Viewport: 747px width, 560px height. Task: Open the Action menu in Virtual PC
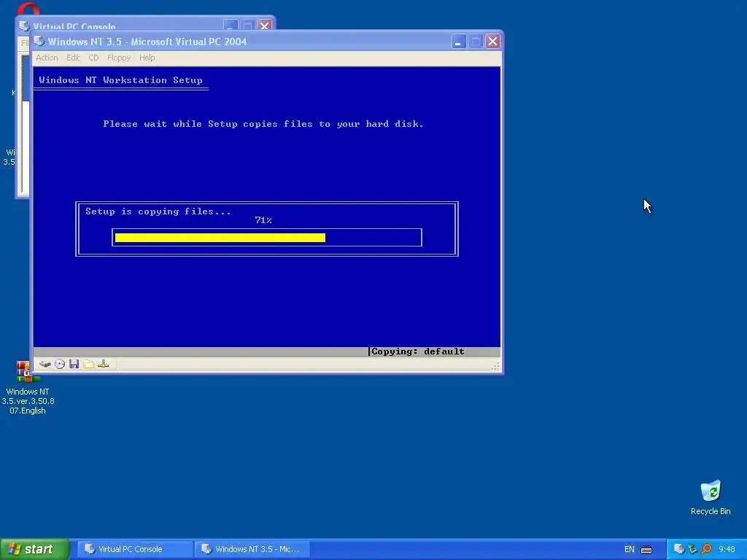point(47,58)
